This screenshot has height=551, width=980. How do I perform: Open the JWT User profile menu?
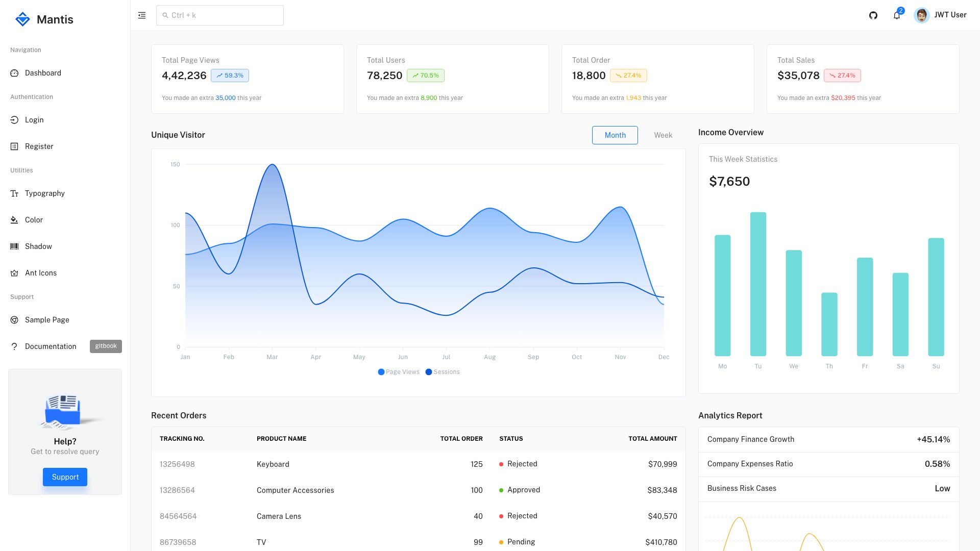(940, 15)
